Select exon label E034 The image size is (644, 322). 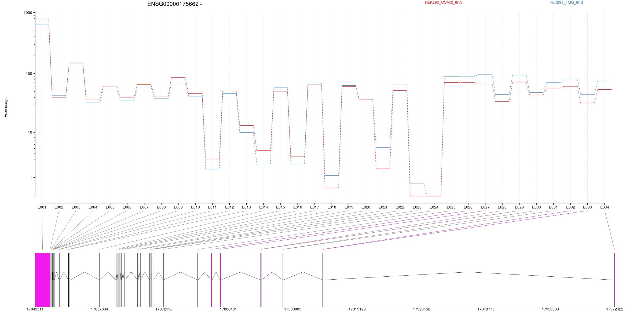605,207
